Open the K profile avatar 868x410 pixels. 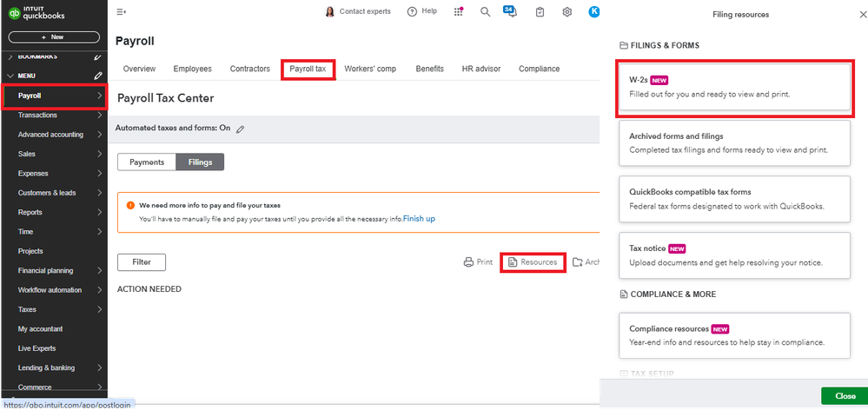coord(593,11)
